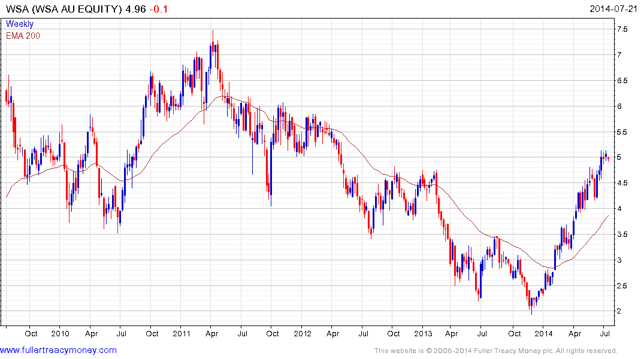The height and width of the screenshot is (359, 644).
Task: Click the 2013 year label on the time axis
Action: click(423, 333)
